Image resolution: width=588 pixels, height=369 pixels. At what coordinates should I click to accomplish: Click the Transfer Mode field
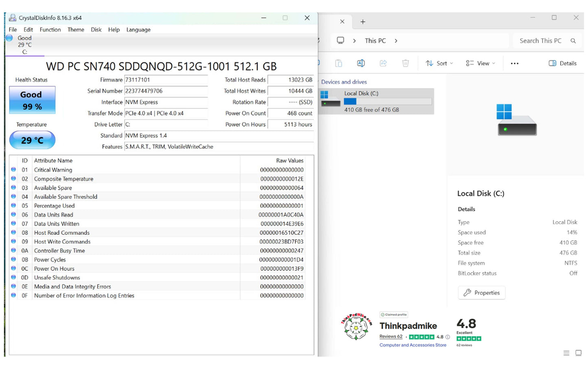click(166, 113)
